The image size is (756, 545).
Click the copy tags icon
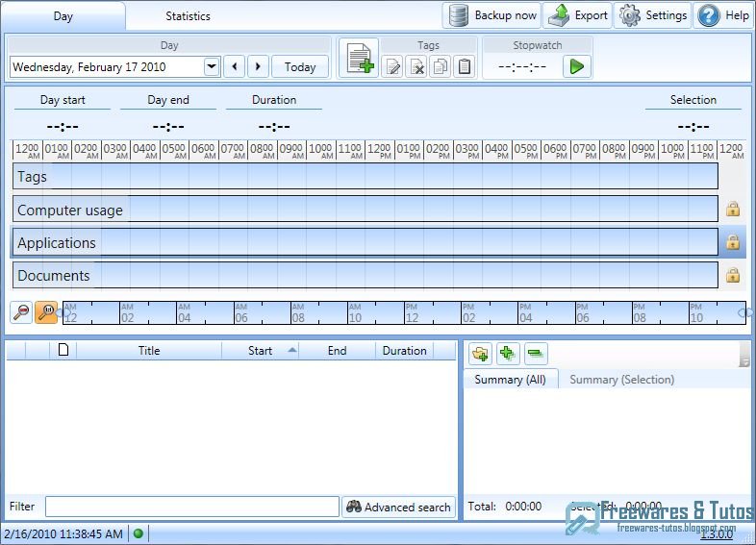(441, 66)
